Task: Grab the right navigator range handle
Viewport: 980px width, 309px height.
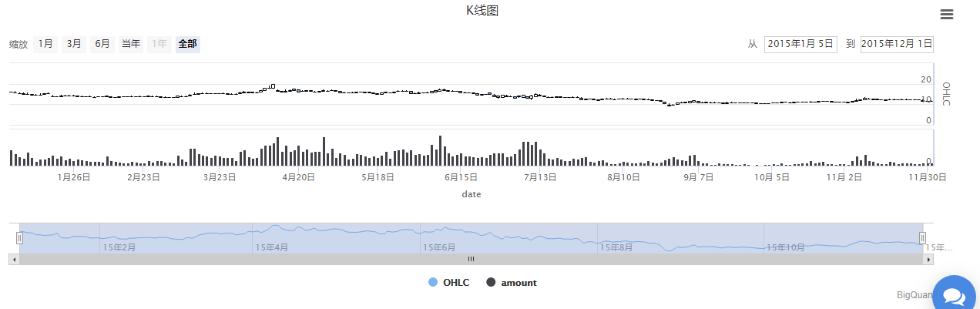Action: (x=922, y=238)
